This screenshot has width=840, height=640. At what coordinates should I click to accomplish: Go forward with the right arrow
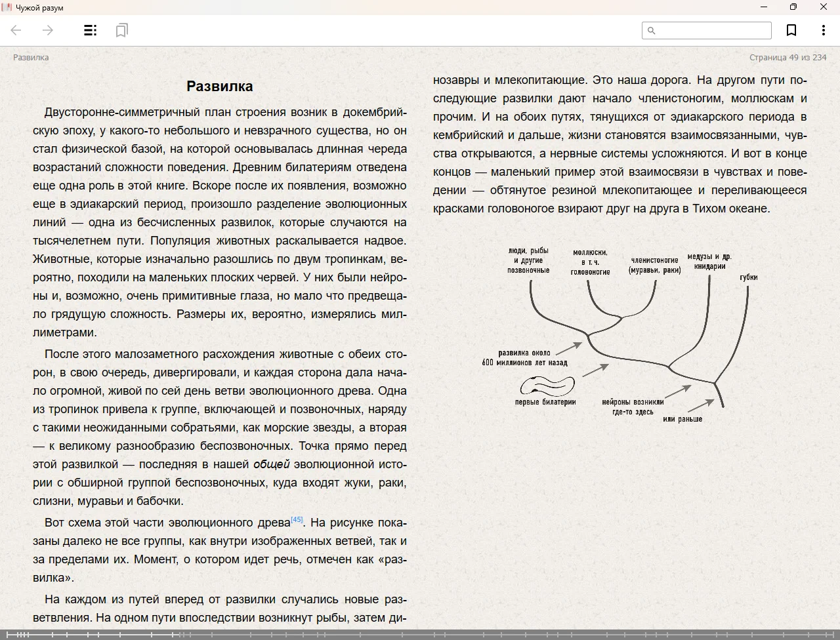[x=48, y=30]
